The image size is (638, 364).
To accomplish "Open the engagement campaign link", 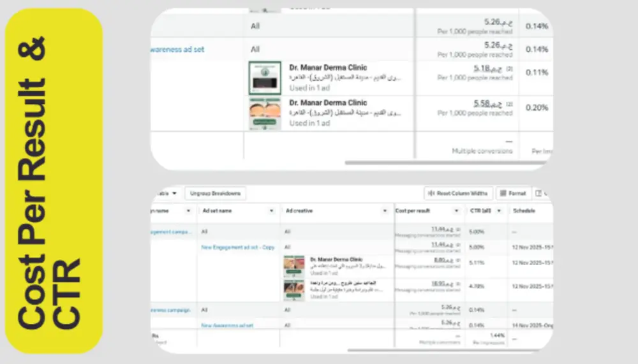I will (170, 232).
